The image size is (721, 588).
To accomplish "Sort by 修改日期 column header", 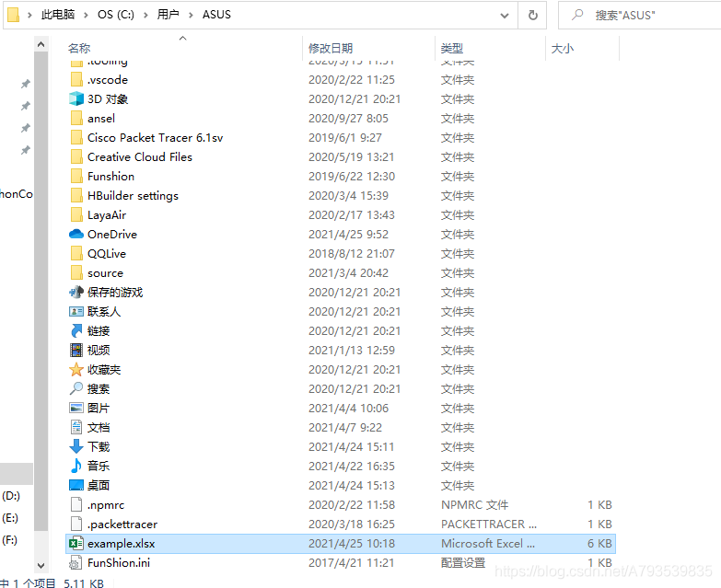I will [x=331, y=48].
